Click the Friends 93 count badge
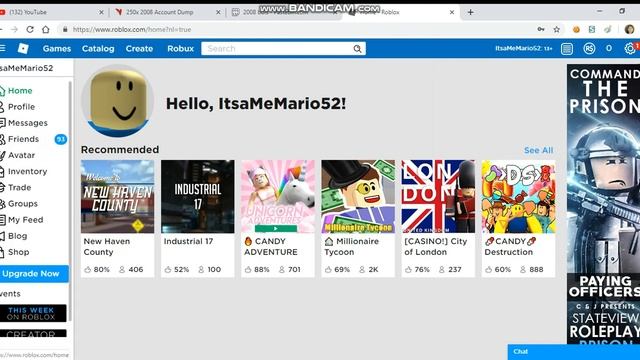 pos(61,139)
